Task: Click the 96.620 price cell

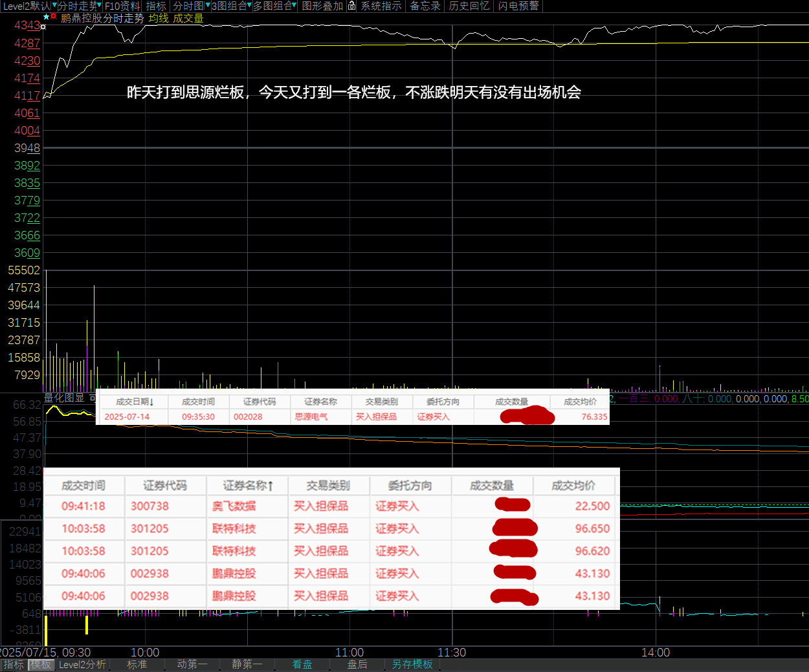Action: tap(592, 551)
